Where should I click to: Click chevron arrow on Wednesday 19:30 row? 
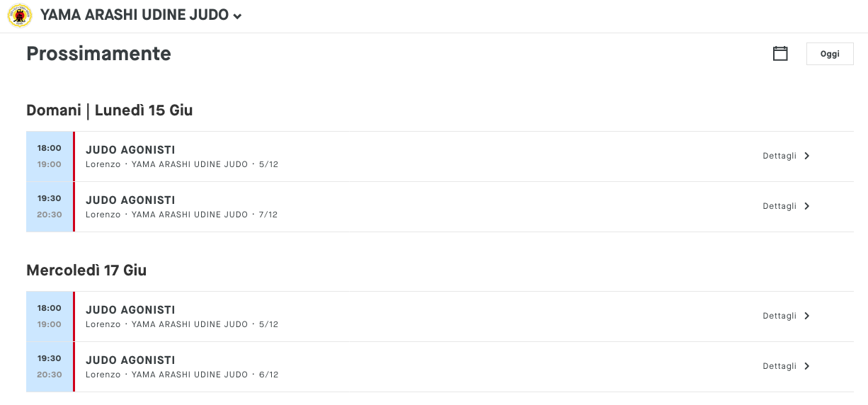point(807,366)
